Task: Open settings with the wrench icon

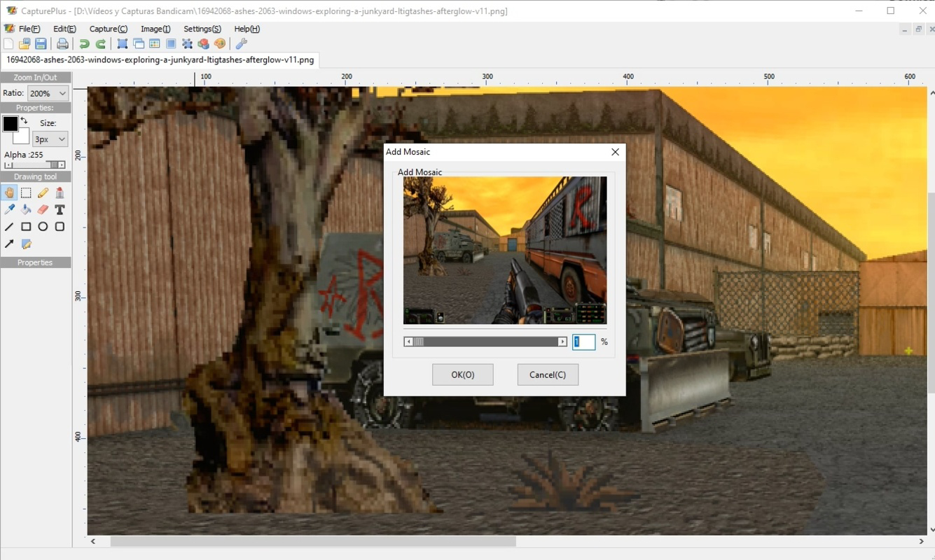Action: click(x=241, y=44)
